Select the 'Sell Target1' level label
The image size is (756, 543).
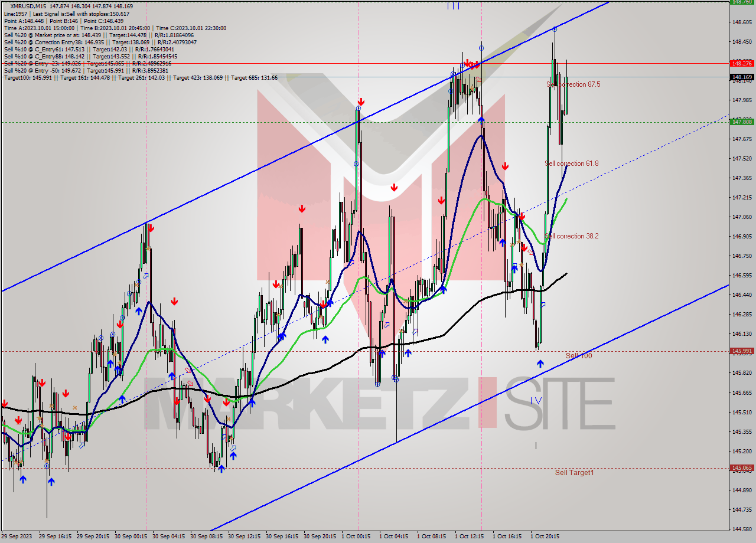(x=575, y=472)
